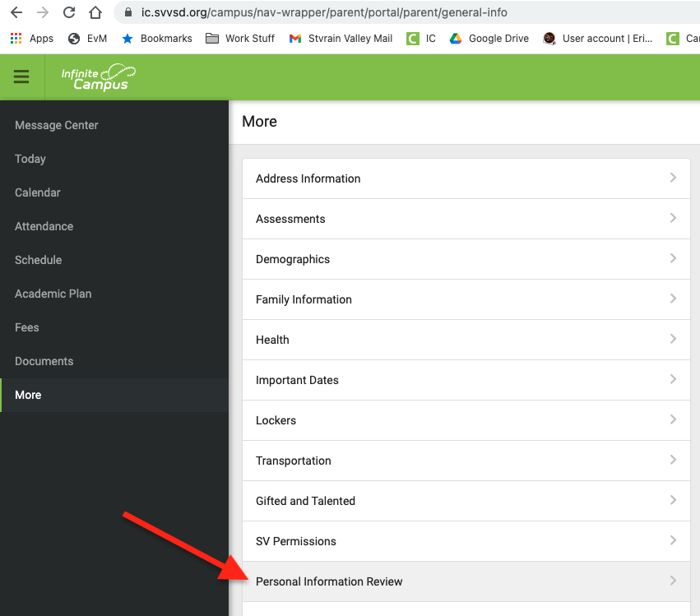700x616 pixels.
Task: Open the Google Drive bookmark
Action: [491, 39]
